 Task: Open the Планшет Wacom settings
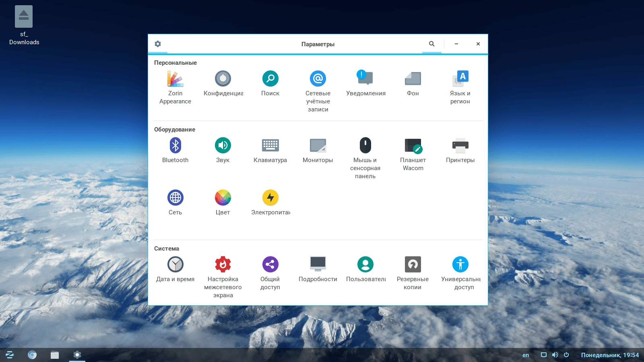point(413,154)
